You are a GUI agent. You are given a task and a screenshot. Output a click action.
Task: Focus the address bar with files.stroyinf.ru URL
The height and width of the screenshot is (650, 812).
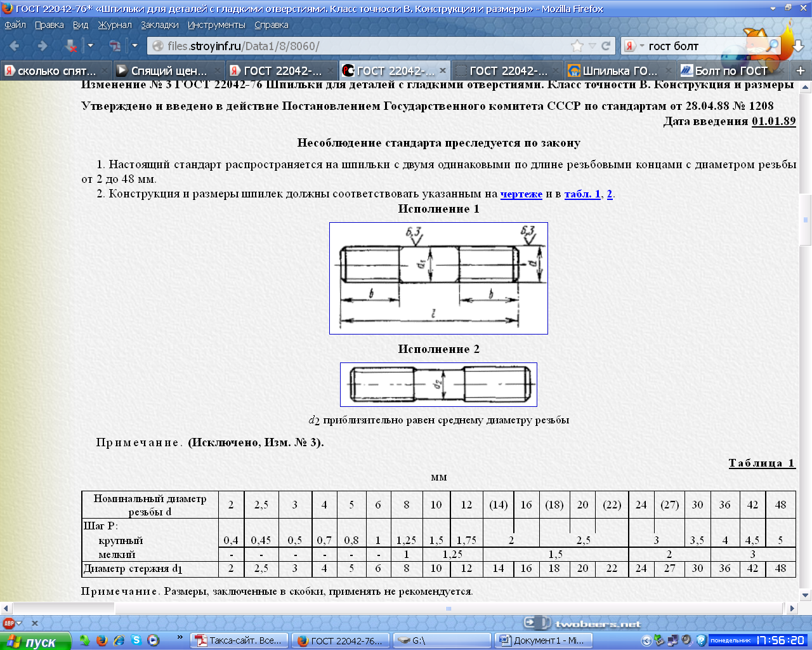tap(368, 46)
